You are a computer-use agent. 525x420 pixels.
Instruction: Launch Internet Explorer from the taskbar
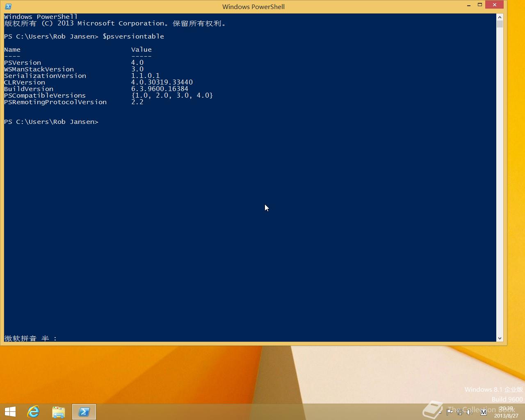[33, 412]
